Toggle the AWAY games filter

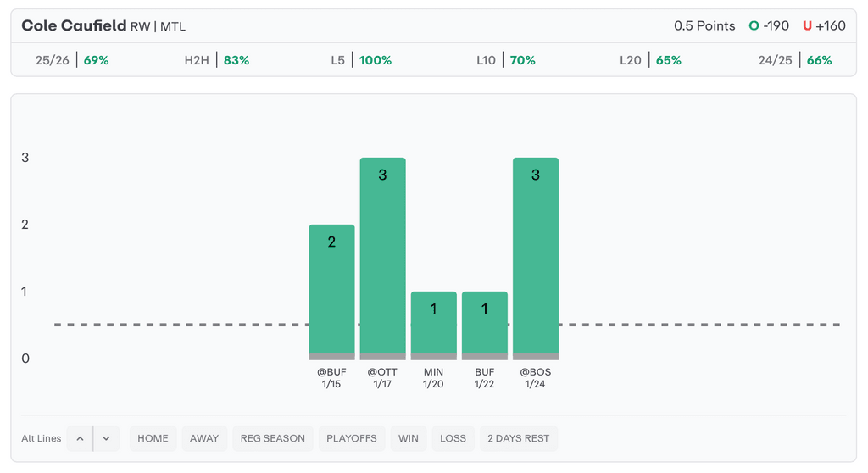click(x=204, y=438)
